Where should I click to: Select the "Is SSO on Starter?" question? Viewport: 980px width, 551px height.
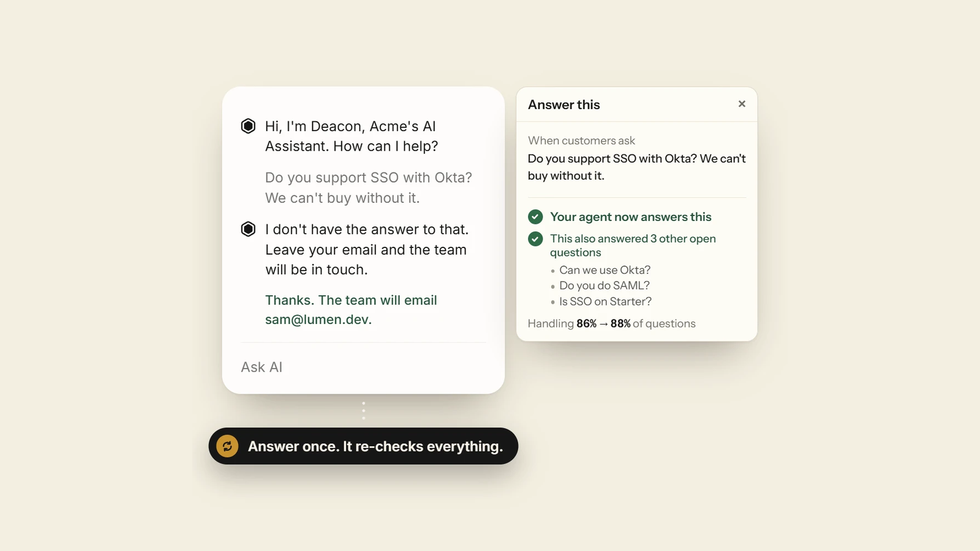click(x=605, y=301)
